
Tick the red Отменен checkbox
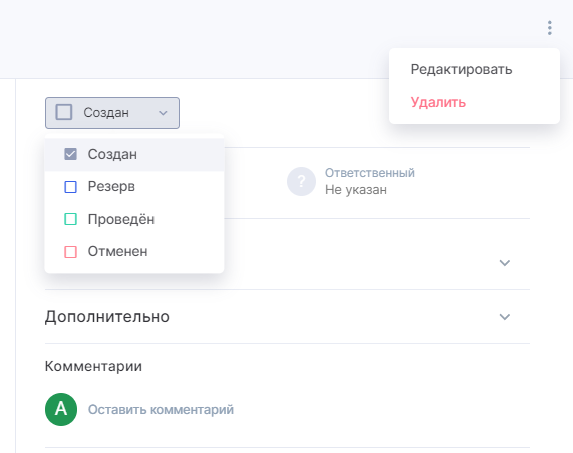tap(71, 252)
